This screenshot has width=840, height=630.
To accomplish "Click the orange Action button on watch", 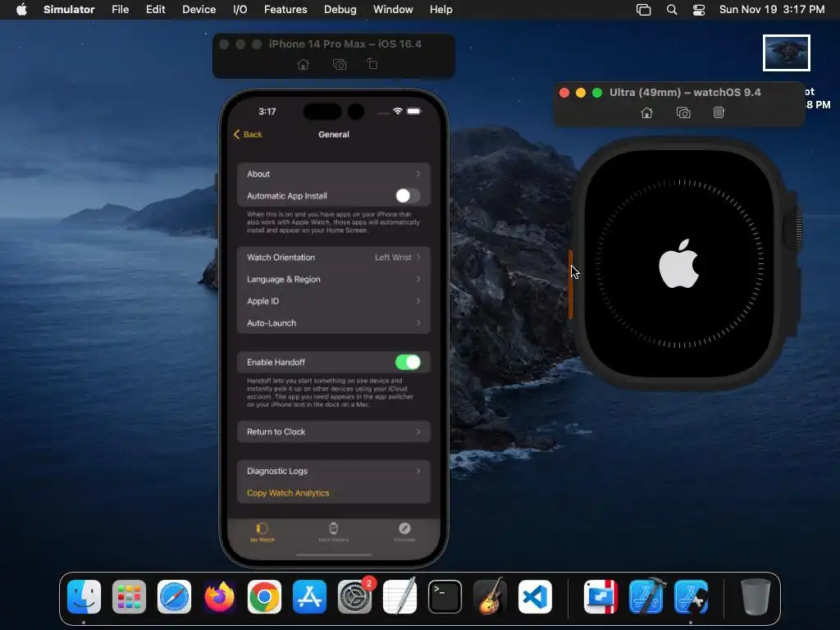I will pyautogui.click(x=570, y=285).
